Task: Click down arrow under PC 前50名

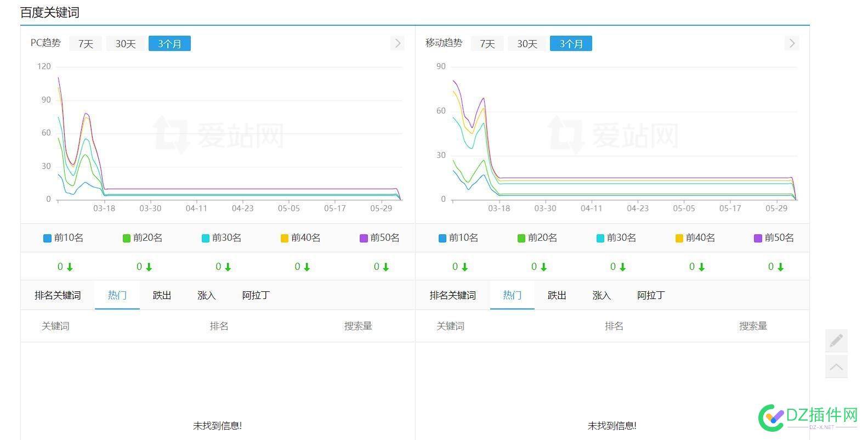Action: pyautogui.click(x=385, y=267)
